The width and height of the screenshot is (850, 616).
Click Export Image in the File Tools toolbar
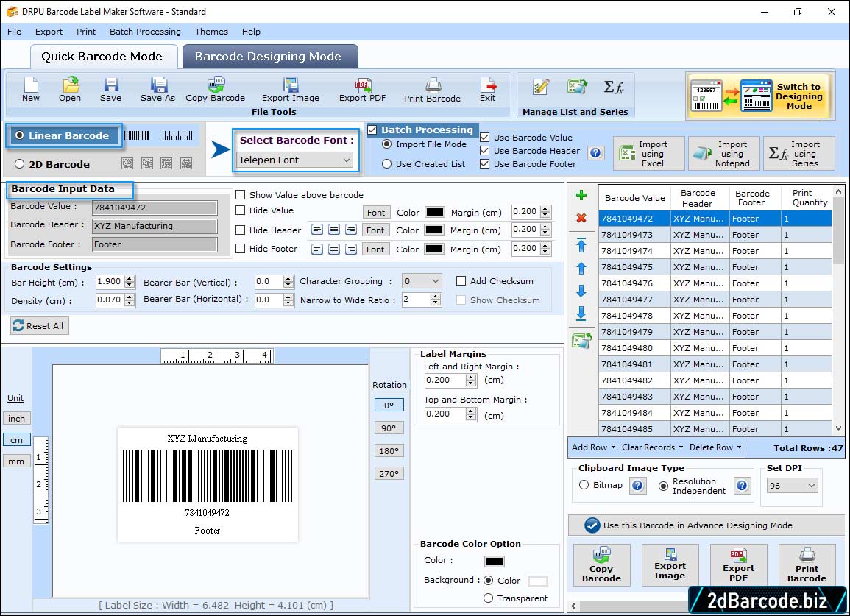(291, 90)
